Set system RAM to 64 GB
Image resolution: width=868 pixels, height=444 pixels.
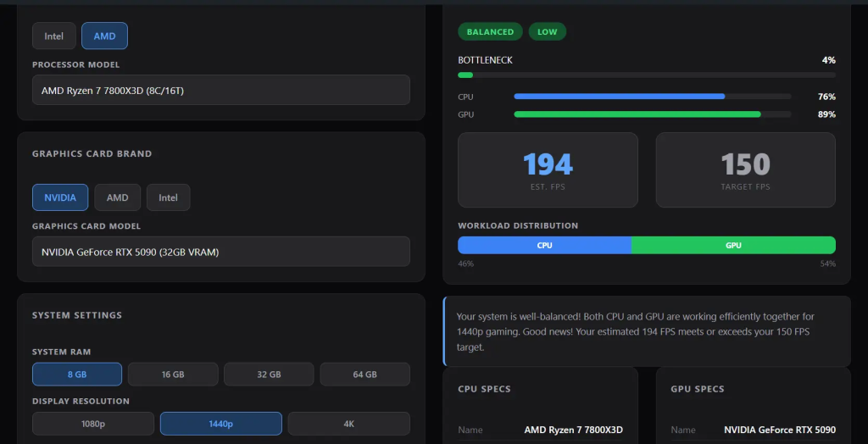364,375
